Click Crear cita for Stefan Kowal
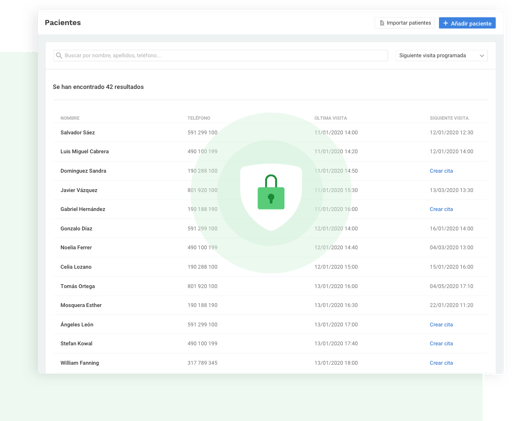 click(441, 344)
